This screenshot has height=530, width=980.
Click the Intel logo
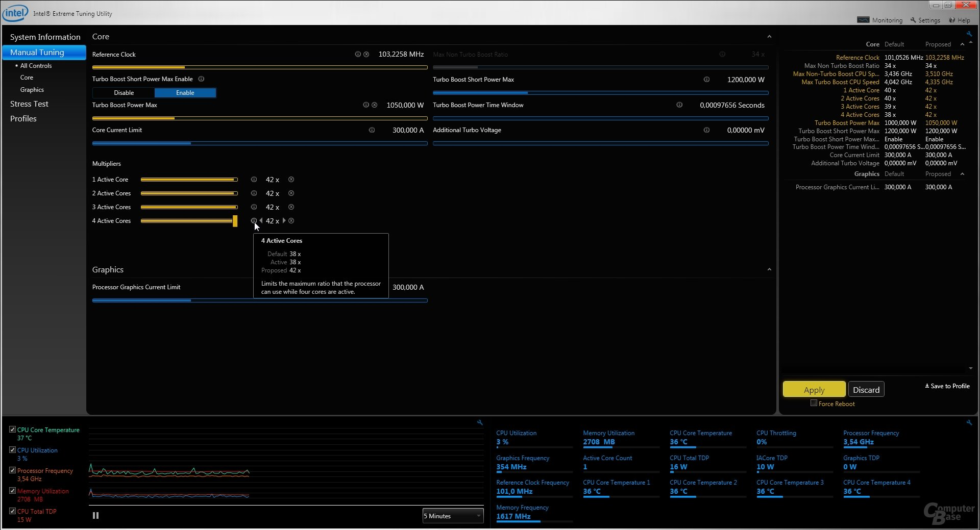pyautogui.click(x=15, y=13)
